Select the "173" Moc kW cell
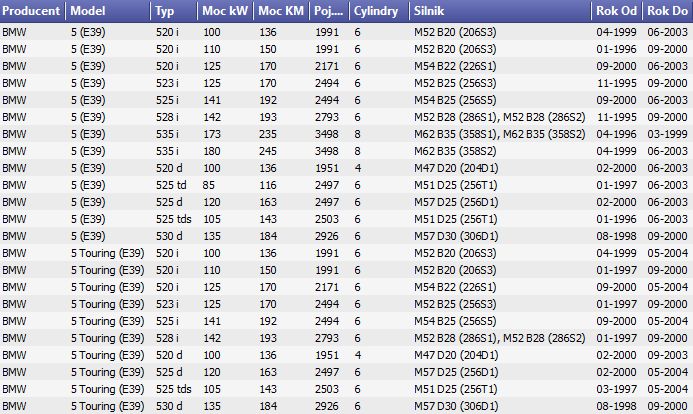Viewport: 693px width, 414px height. coord(212,134)
